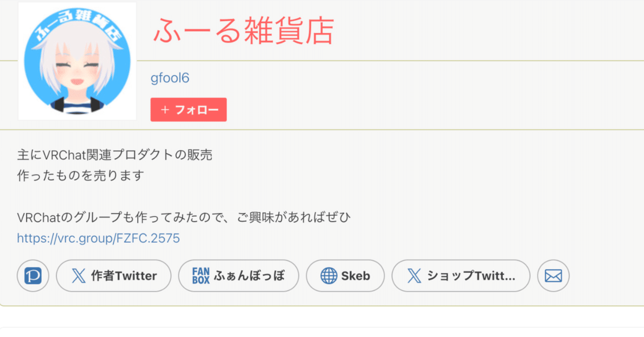Open the ショップTwitt... shop account button
This screenshot has width=644, height=337.
pyautogui.click(x=461, y=276)
